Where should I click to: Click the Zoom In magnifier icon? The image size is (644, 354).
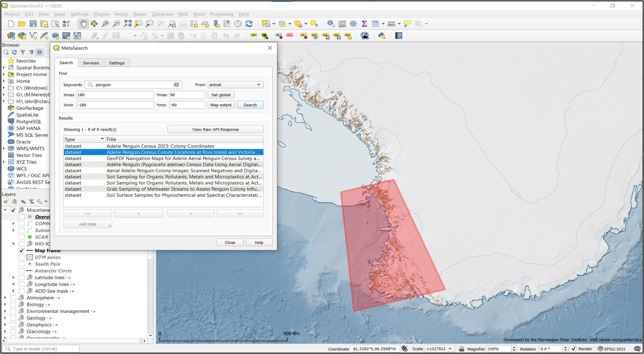pos(105,24)
